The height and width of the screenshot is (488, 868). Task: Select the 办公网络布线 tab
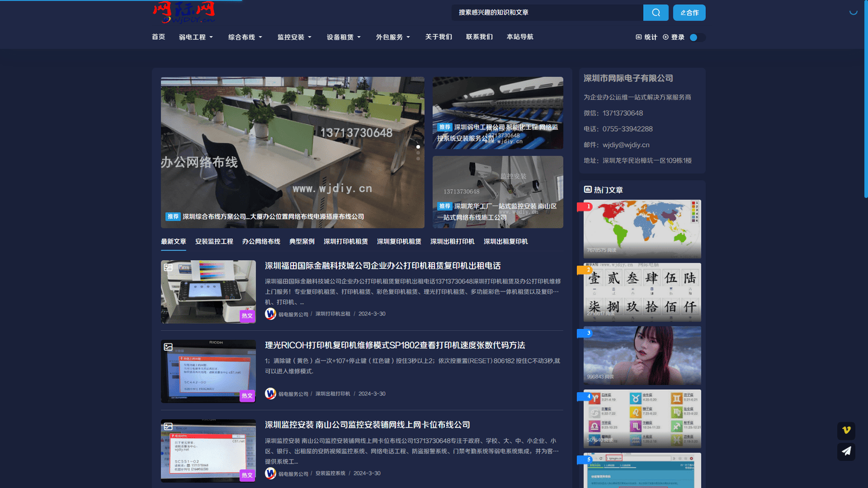[x=261, y=242]
